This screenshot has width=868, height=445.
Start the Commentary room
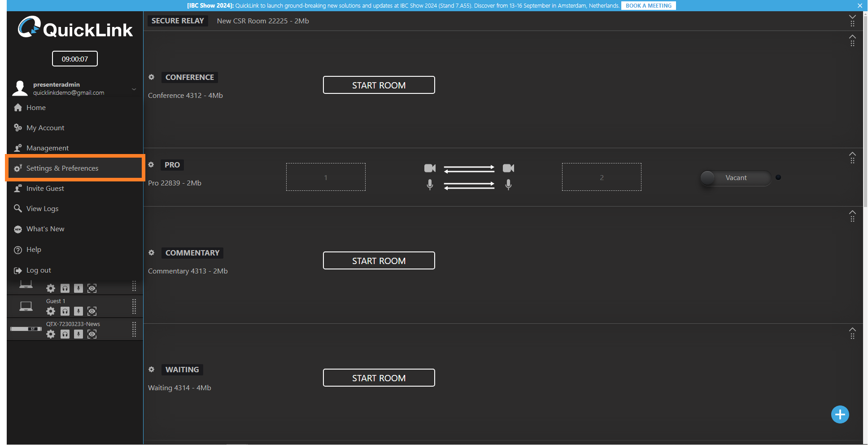click(379, 261)
